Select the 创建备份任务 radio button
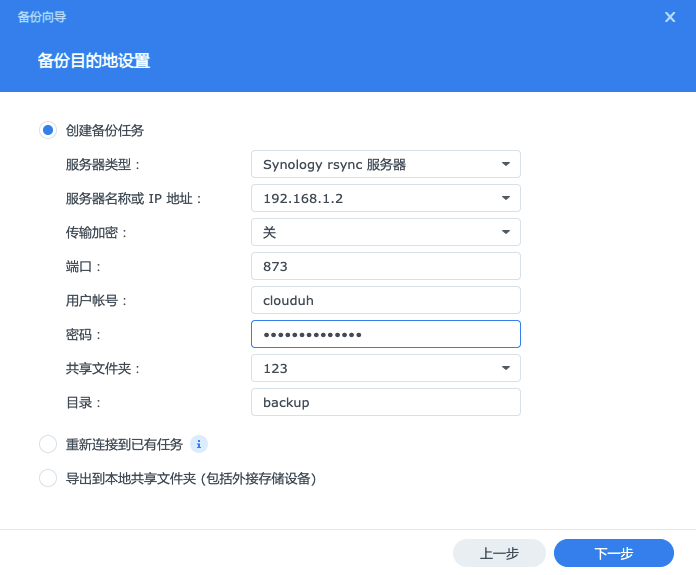This screenshot has height=575, width=696. 48,130
